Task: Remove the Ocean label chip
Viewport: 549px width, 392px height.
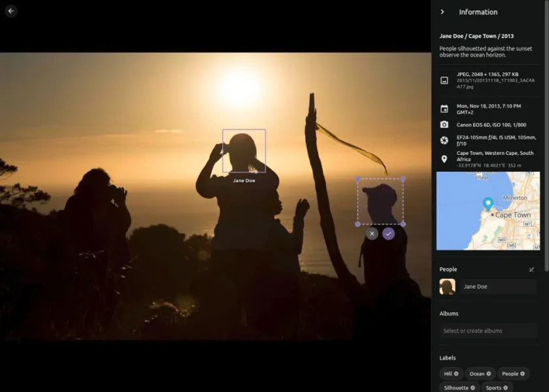Action: pos(488,374)
